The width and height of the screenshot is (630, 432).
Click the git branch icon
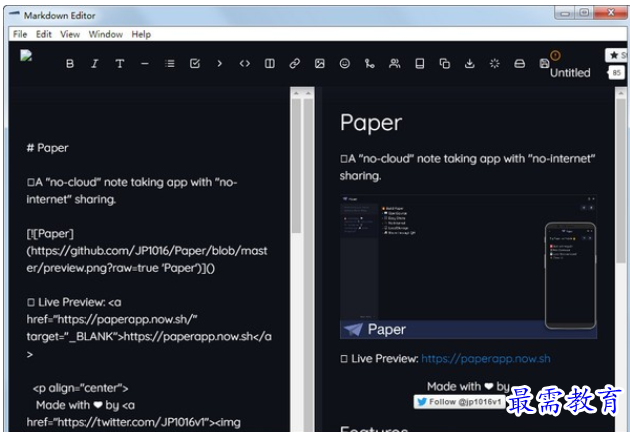point(370,63)
